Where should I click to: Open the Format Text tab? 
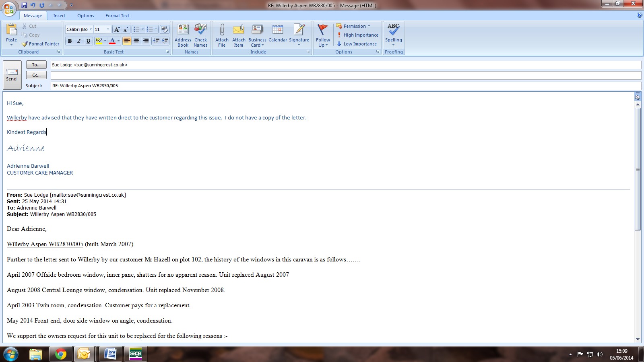click(117, 16)
